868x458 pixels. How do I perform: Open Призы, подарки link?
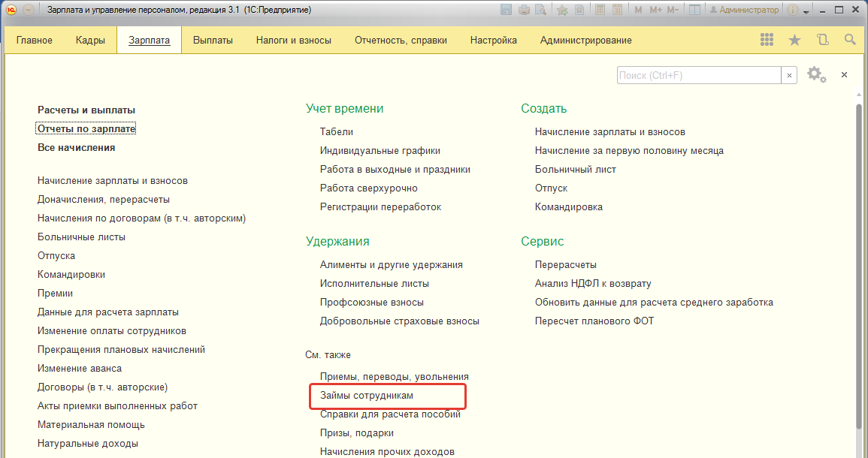point(357,433)
